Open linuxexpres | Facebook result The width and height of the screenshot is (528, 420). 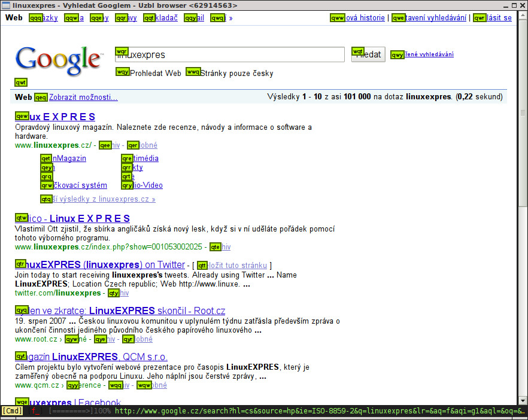click(x=68, y=401)
